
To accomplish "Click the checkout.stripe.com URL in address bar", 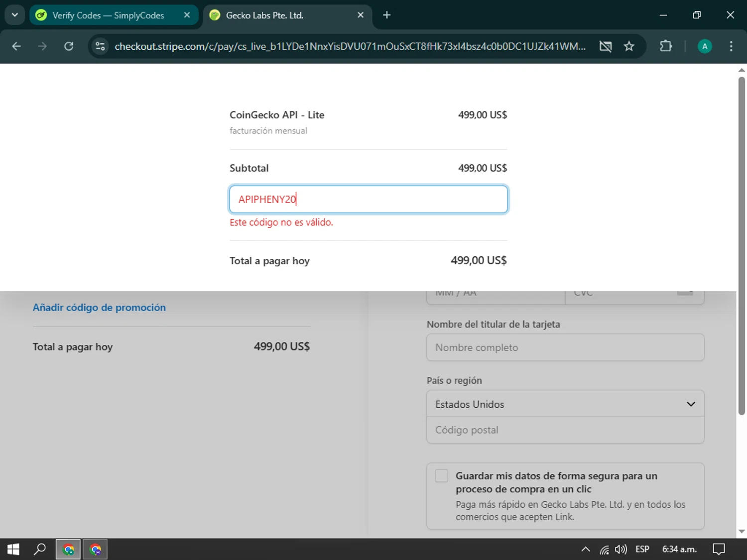I will 350,46.
